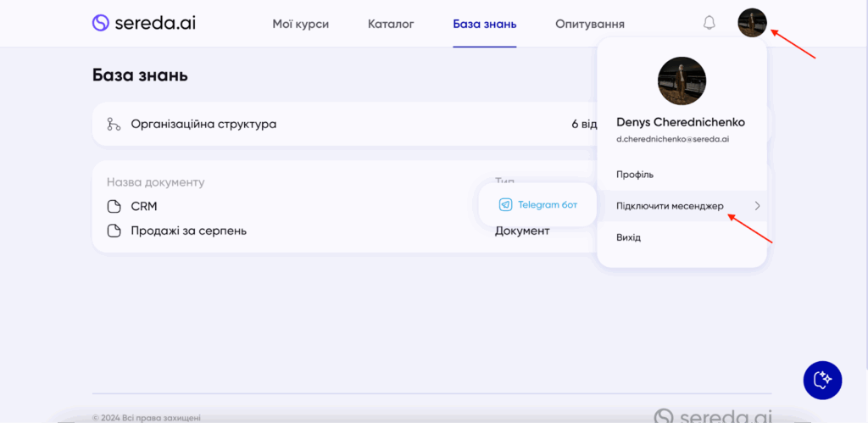Open the Мої курси tab
The image size is (868, 423).
(300, 24)
